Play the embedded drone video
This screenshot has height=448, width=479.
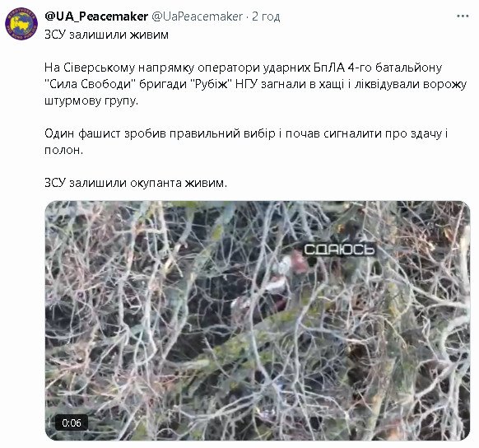[x=258, y=320]
